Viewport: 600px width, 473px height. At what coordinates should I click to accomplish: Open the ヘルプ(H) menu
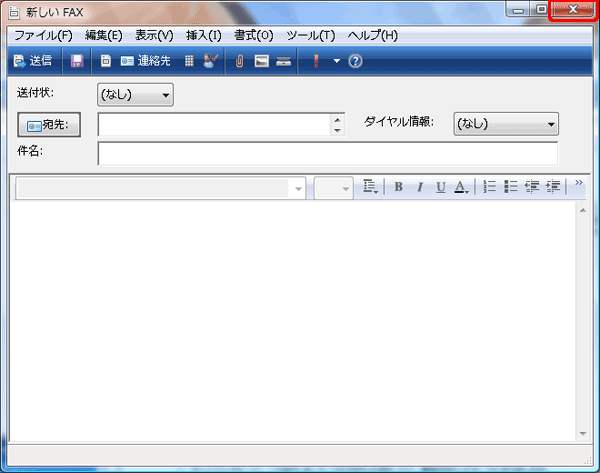click(373, 36)
